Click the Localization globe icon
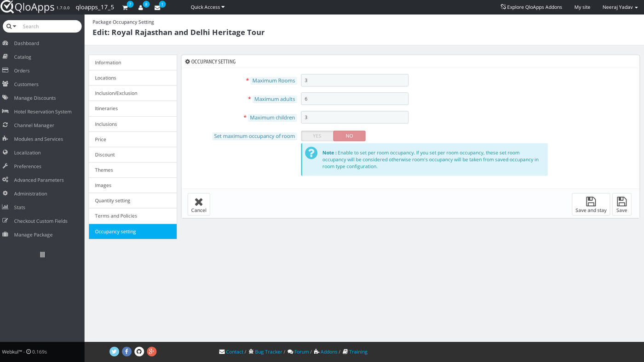This screenshot has height=362, width=644. (6, 153)
